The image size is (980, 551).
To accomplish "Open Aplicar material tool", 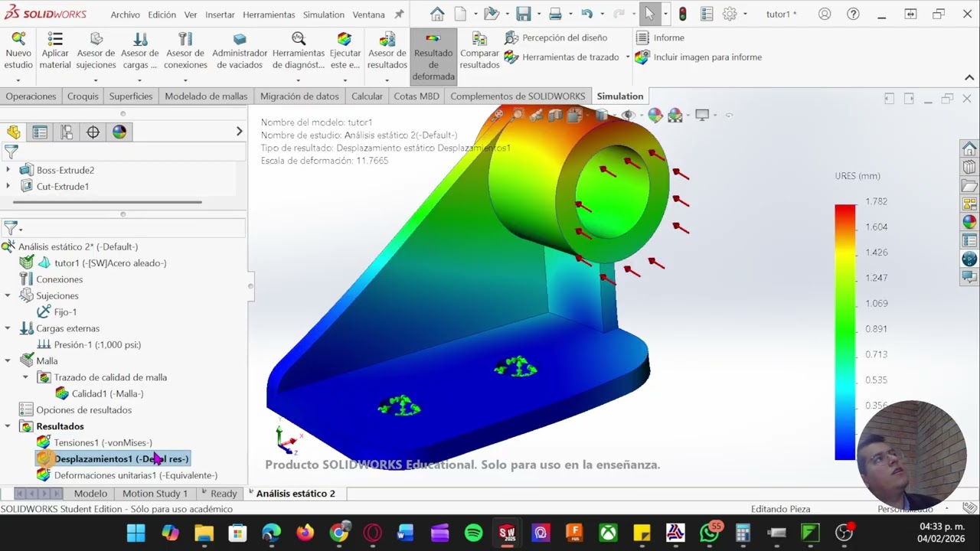I will pyautogui.click(x=55, y=52).
